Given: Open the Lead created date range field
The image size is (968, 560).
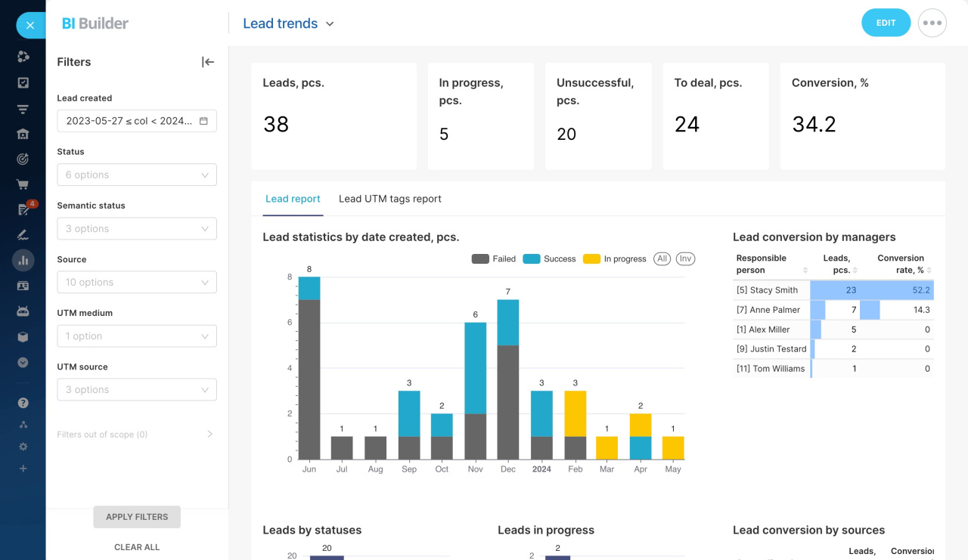Looking at the screenshot, I should 137,121.
